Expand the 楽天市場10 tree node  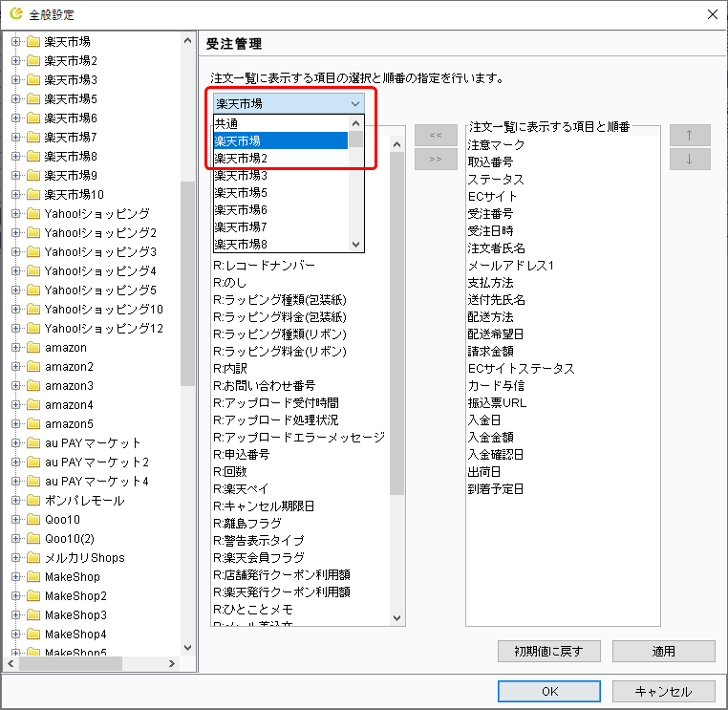[x=16, y=195]
